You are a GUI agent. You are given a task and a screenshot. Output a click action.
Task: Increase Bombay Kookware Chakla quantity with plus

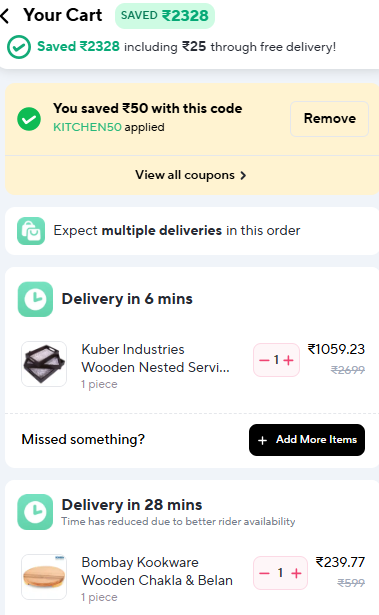pos(296,573)
